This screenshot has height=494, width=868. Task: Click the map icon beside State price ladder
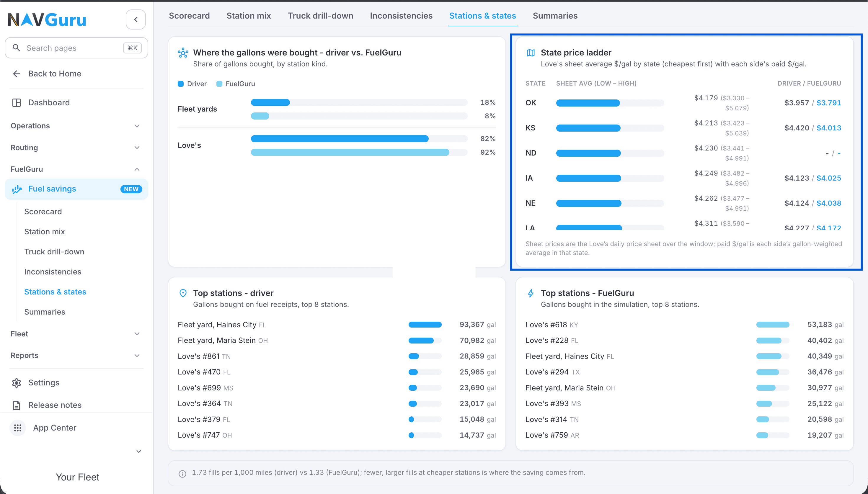click(x=531, y=53)
